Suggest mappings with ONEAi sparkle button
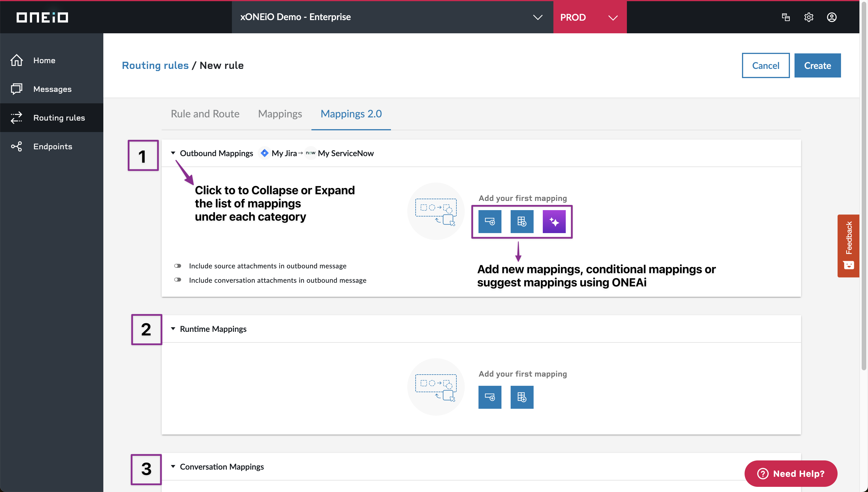The height and width of the screenshot is (492, 868). tap(554, 222)
